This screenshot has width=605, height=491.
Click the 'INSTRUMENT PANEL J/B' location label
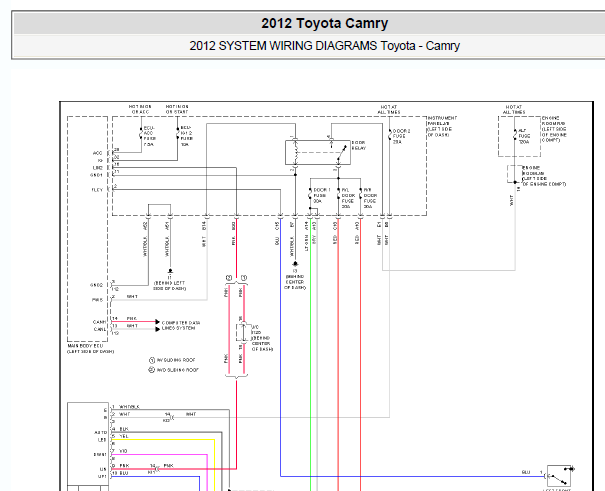pyautogui.click(x=441, y=126)
